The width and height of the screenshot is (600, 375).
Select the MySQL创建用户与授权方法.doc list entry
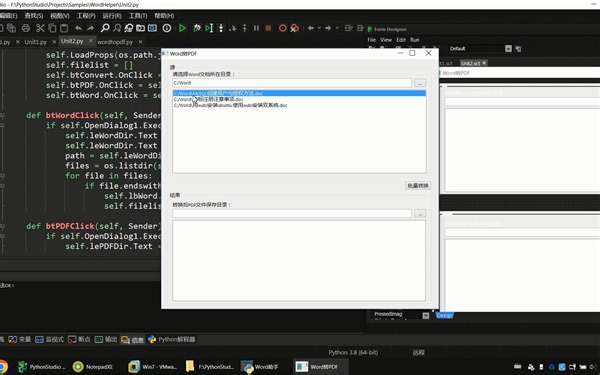coord(299,93)
